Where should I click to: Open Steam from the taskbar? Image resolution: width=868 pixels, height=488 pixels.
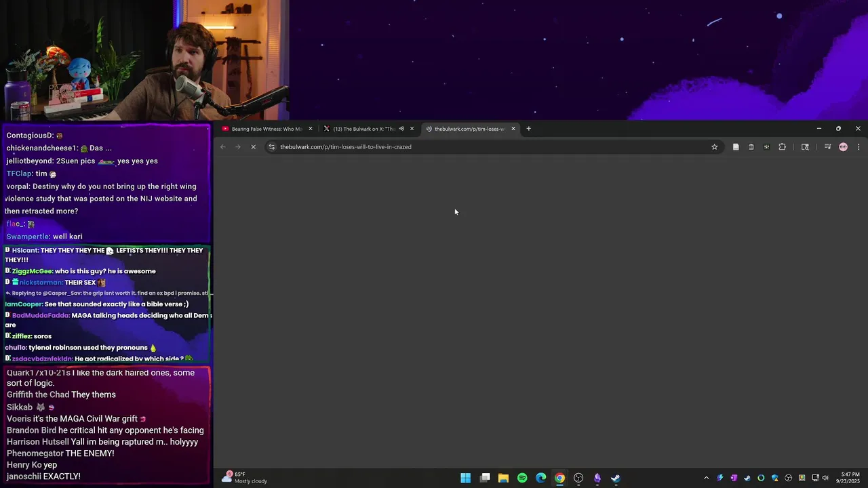616,478
